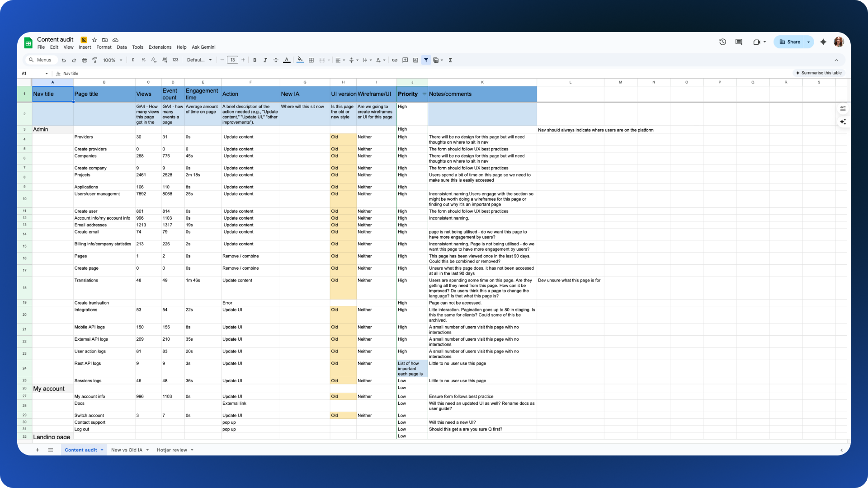Select the paint format tool
This screenshot has width=868, height=488.
[95, 60]
